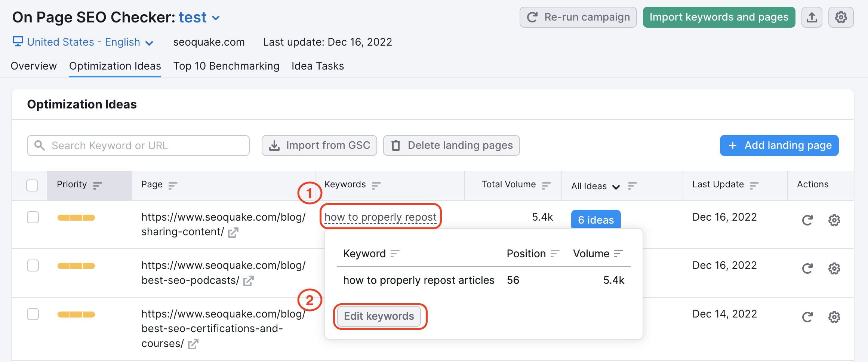Open the campaign selector next to 'test'
Viewport: 868px width, 362px height.
[x=216, y=18]
